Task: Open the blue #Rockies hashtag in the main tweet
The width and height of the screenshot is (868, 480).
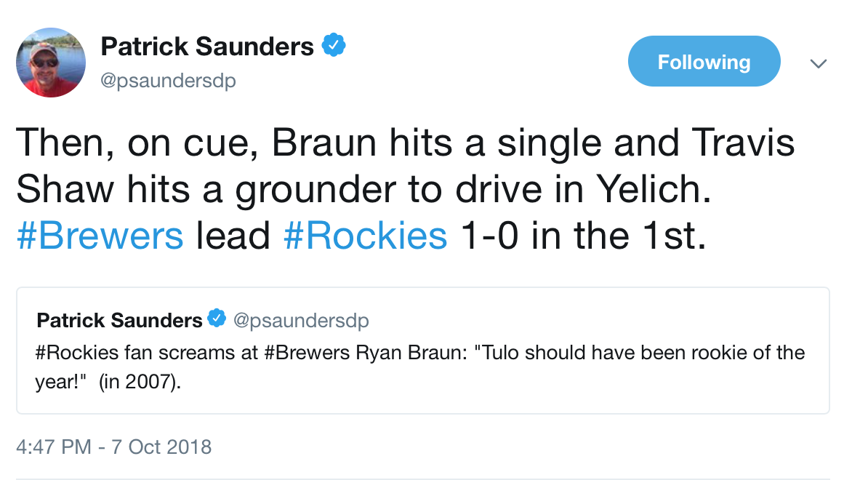Action: click(x=365, y=236)
